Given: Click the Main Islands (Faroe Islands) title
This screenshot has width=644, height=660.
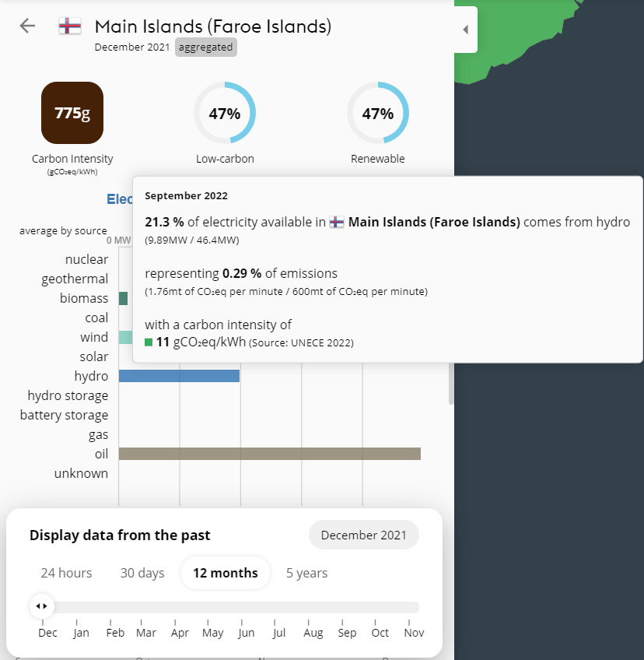Looking at the screenshot, I should 212,26.
